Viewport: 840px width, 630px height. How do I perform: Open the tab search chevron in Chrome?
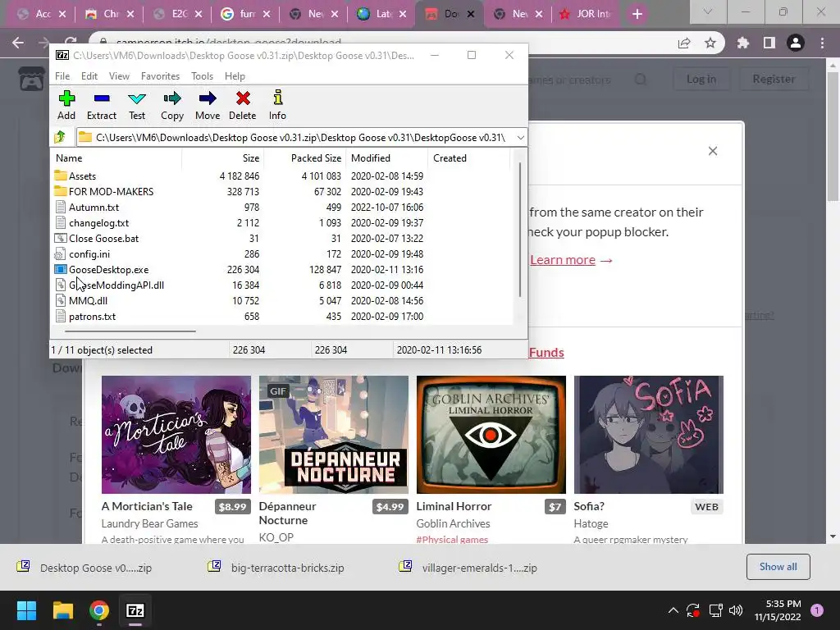click(708, 11)
